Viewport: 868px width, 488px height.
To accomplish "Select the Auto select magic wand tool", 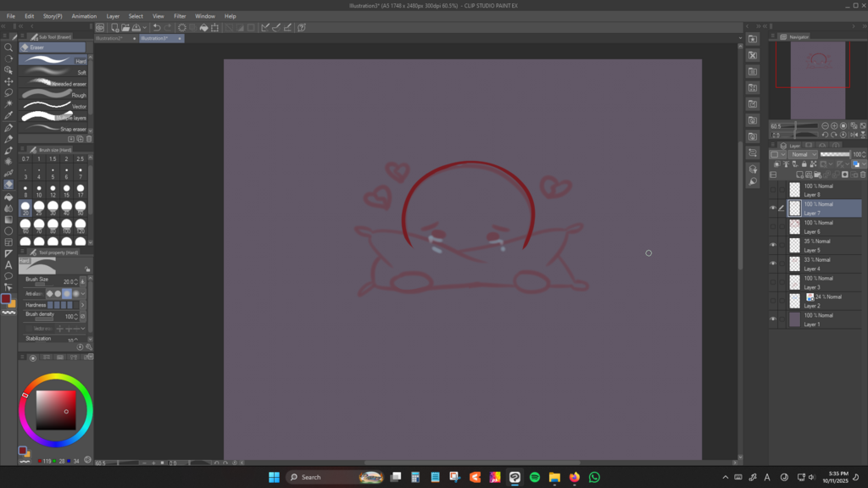I will 8,104.
